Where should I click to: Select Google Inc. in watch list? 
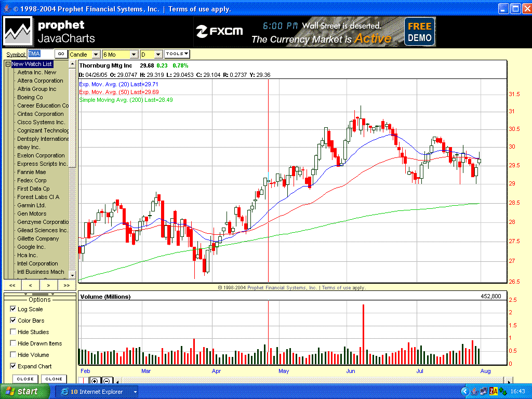click(31, 247)
